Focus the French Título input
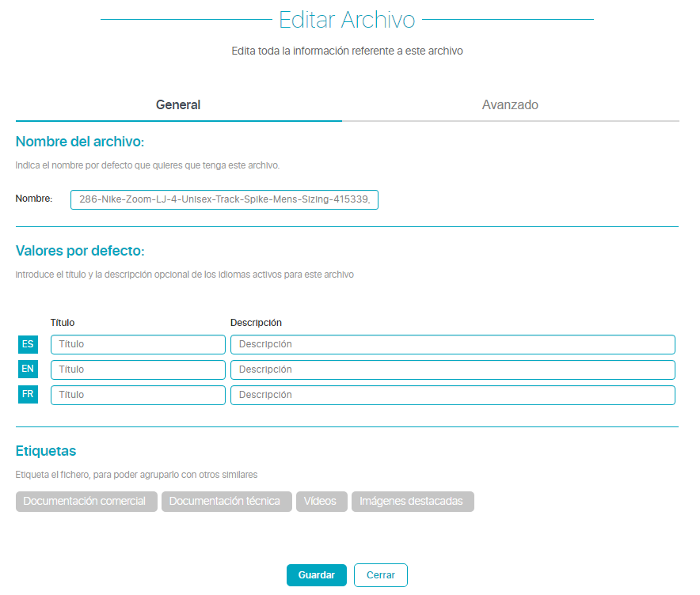Viewport: 700px width, 595px height. pos(138,395)
